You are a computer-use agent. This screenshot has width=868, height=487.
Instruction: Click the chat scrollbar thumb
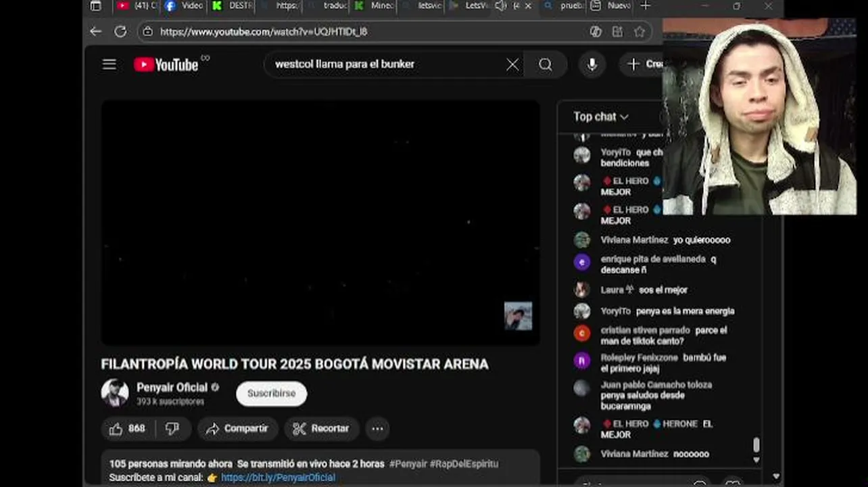[756, 444]
